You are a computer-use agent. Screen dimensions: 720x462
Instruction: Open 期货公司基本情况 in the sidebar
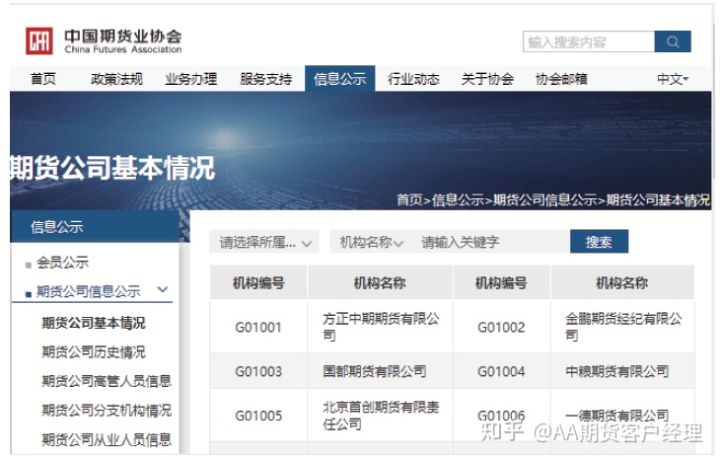pos(94,323)
